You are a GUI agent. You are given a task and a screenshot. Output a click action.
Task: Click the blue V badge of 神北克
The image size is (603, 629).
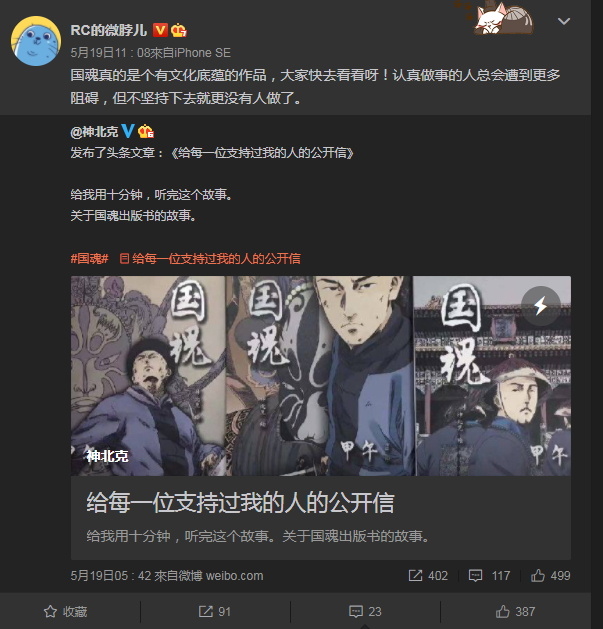pyautogui.click(x=128, y=131)
